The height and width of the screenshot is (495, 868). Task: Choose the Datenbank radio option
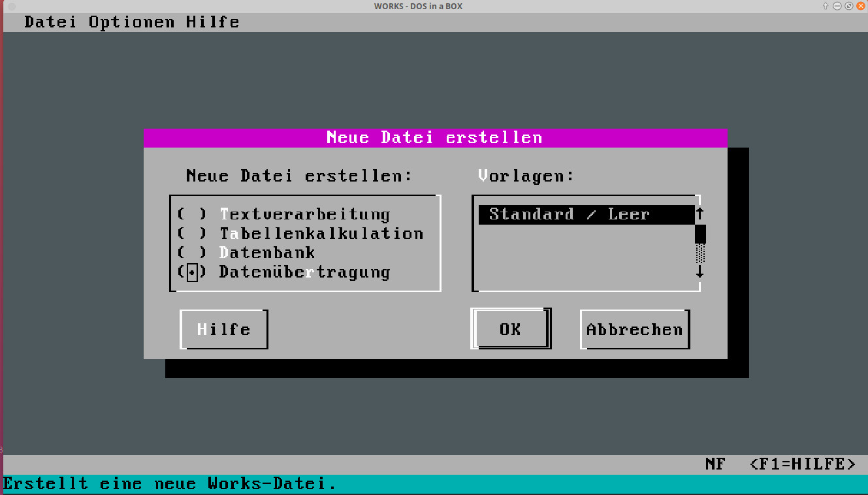coord(246,252)
